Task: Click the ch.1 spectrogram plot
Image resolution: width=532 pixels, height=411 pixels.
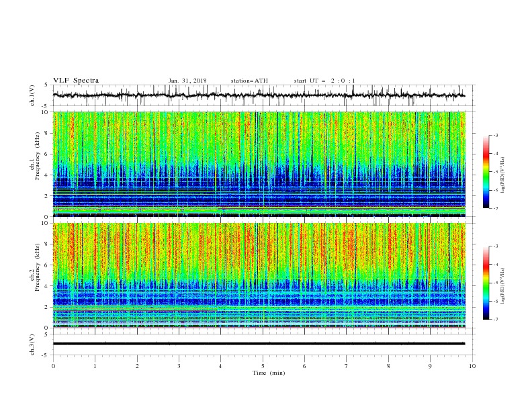Action: click(259, 164)
